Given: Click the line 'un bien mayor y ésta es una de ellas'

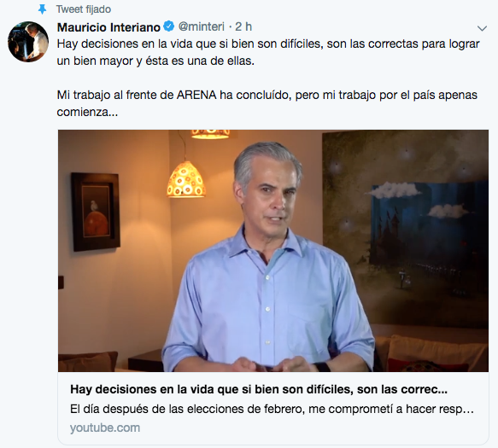Looking at the screenshot, I should point(155,61).
